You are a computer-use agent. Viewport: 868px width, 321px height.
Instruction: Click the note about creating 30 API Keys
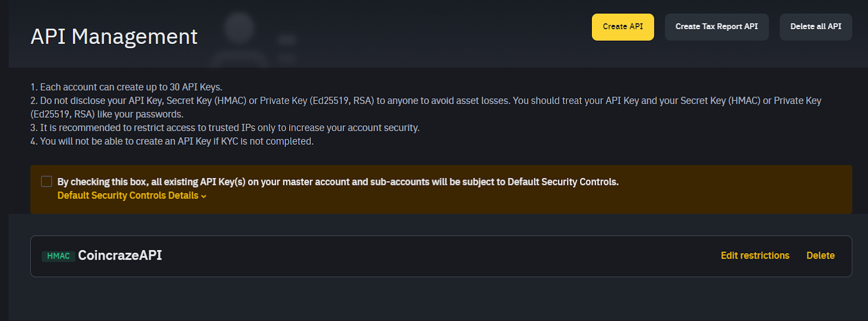[126, 87]
